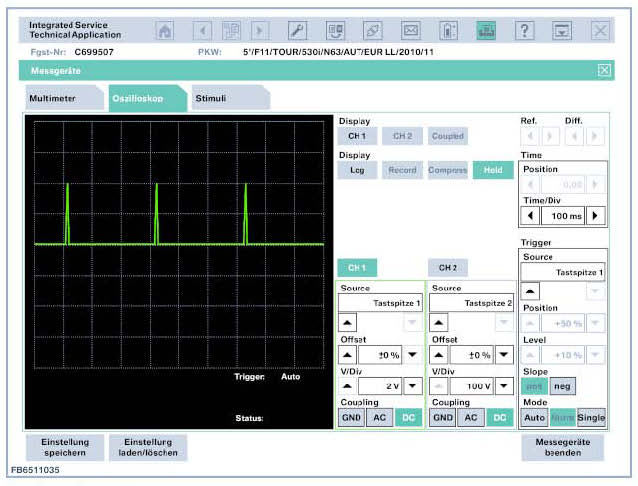Click CH2 Source field Tastspitze 2

(471, 303)
